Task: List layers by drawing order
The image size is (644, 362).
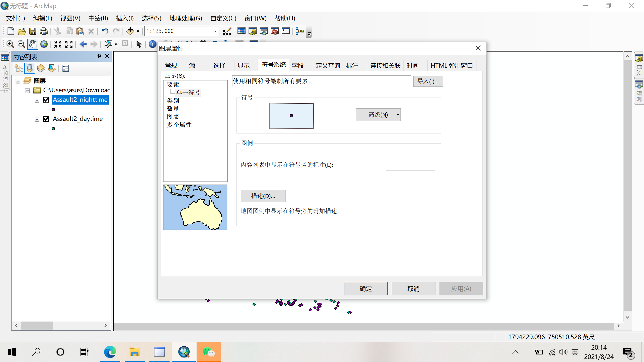Action: pyautogui.click(x=18, y=68)
